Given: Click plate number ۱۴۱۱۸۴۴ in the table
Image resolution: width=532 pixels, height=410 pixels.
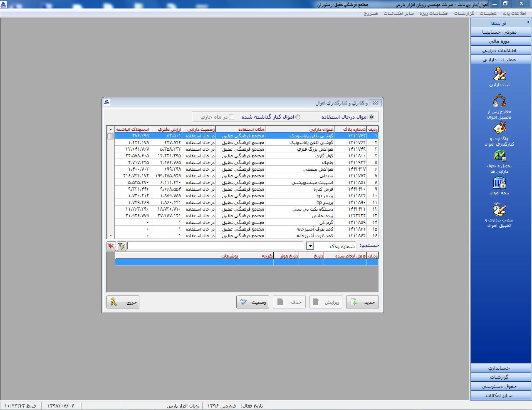Looking at the screenshot, I should click(x=357, y=196).
